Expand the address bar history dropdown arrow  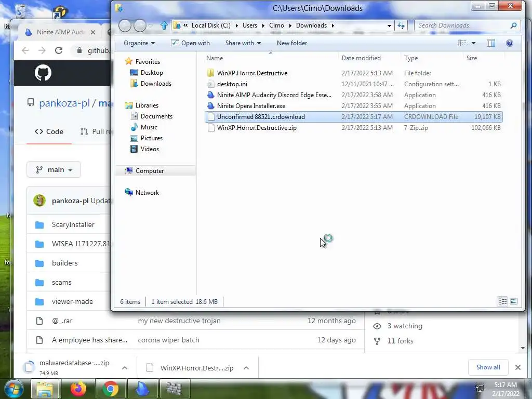(389, 25)
